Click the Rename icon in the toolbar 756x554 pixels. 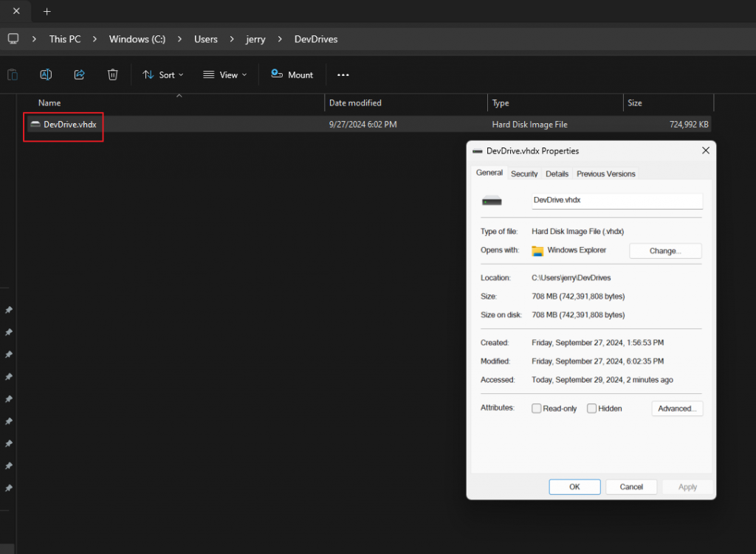pos(46,75)
